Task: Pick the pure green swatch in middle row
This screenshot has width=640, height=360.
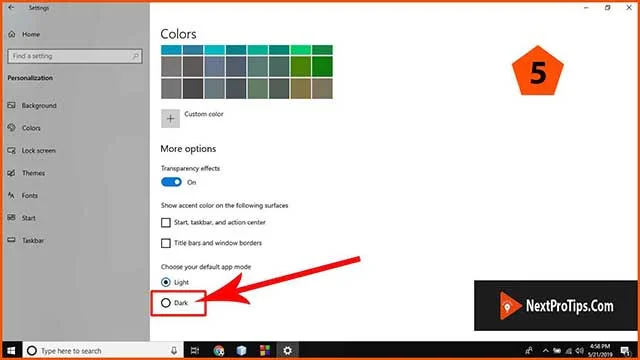Action: pos(322,67)
